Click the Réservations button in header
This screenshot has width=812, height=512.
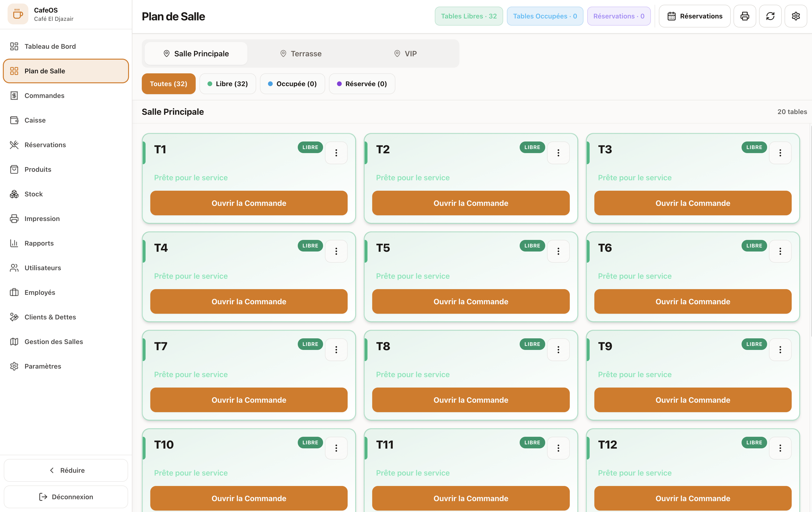tap(695, 16)
